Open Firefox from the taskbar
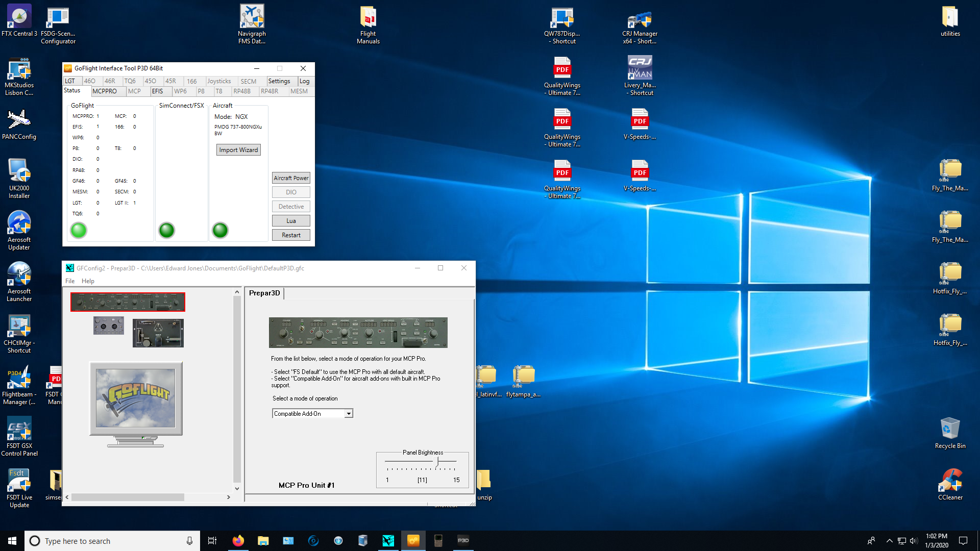The height and width of the screenshot is (551, 980). (x=238, y=540)
